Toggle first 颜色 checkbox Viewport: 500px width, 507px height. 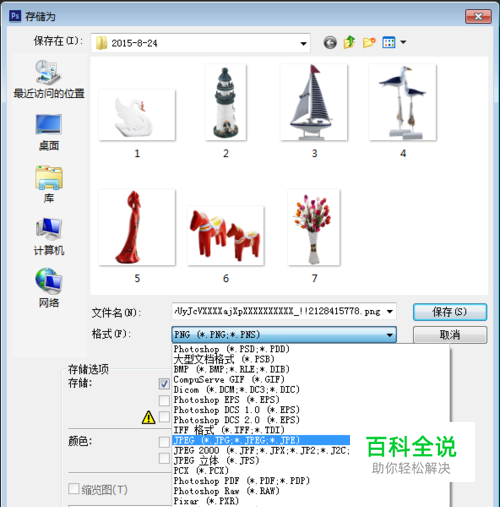pyautogui.click(x=164, y=442)
